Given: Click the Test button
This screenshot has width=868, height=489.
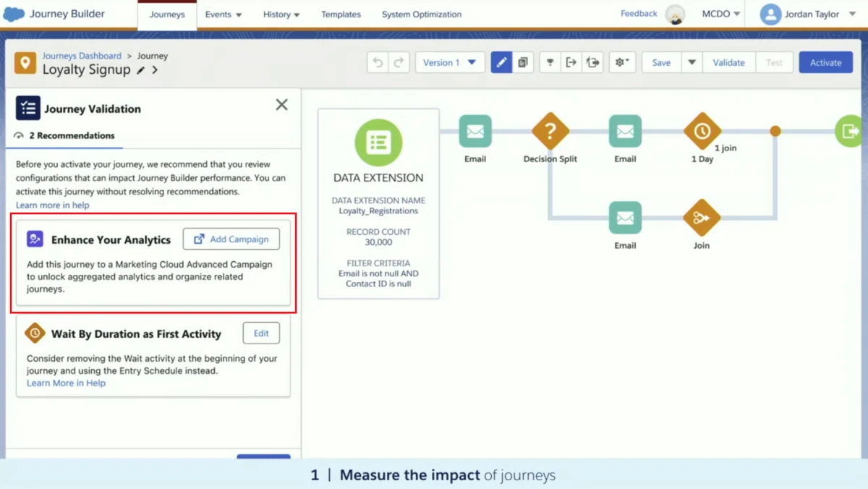Looking at the screenshot, I should click(x=774, y=62).
